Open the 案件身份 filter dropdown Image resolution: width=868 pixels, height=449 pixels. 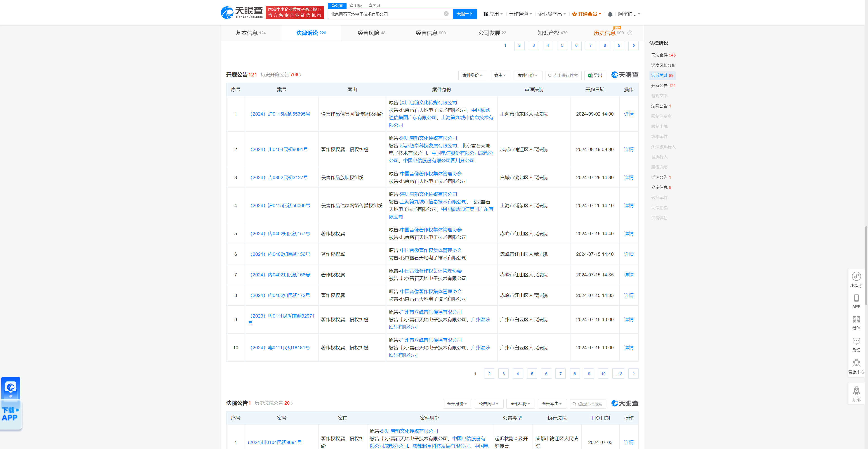[x=472, y=75]
